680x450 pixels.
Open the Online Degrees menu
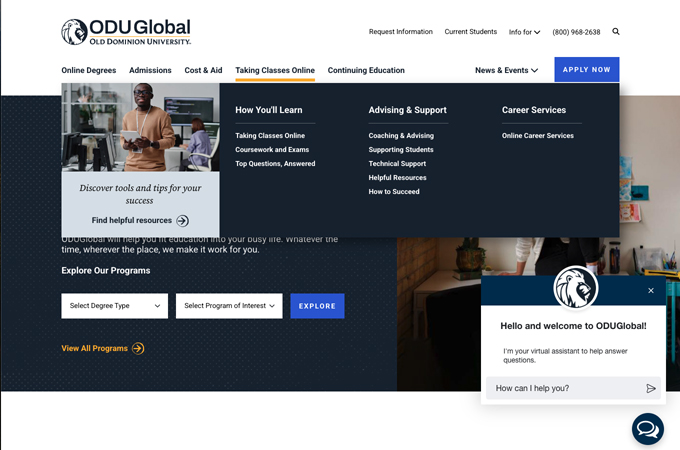click(89, 70)
